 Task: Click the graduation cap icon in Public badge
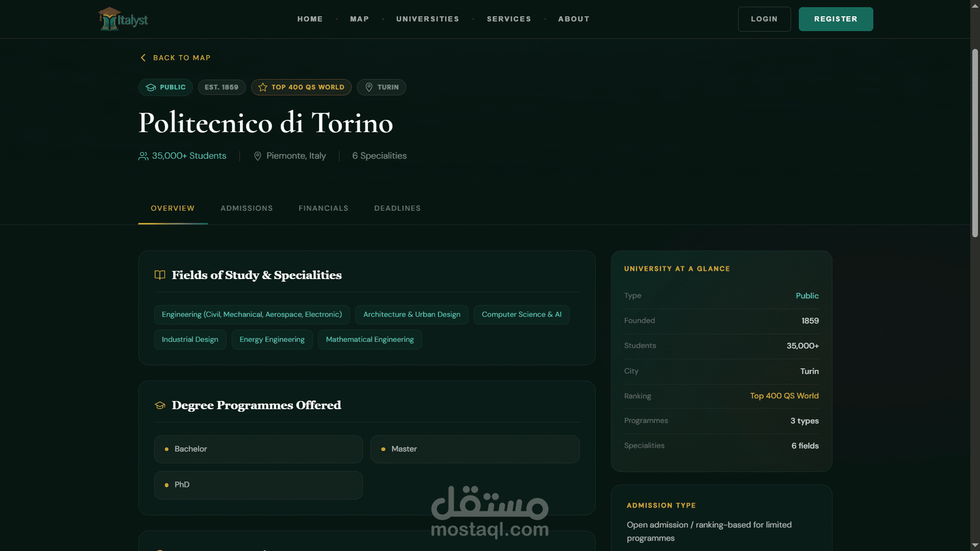(151, 87)
